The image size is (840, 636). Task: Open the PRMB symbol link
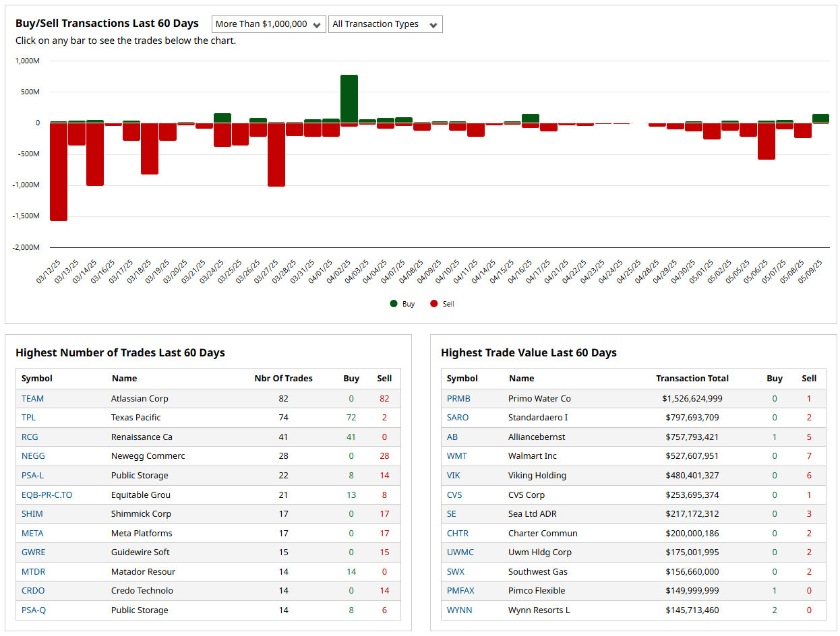coord(458,398)
